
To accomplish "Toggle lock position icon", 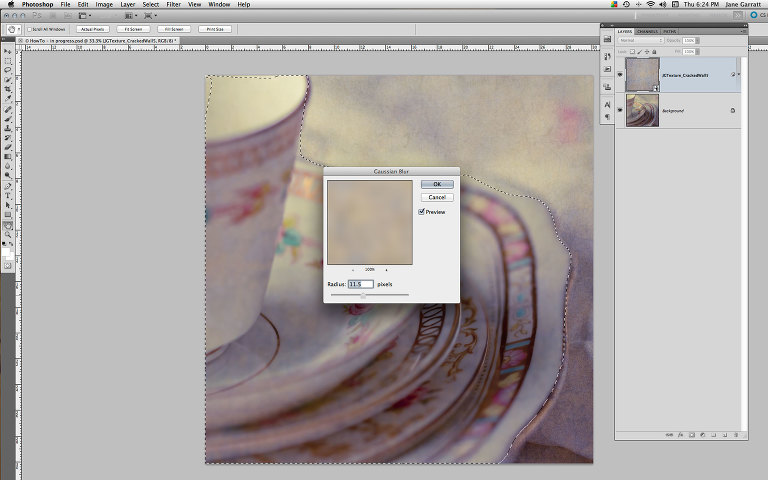I will [x=647, y=51].
